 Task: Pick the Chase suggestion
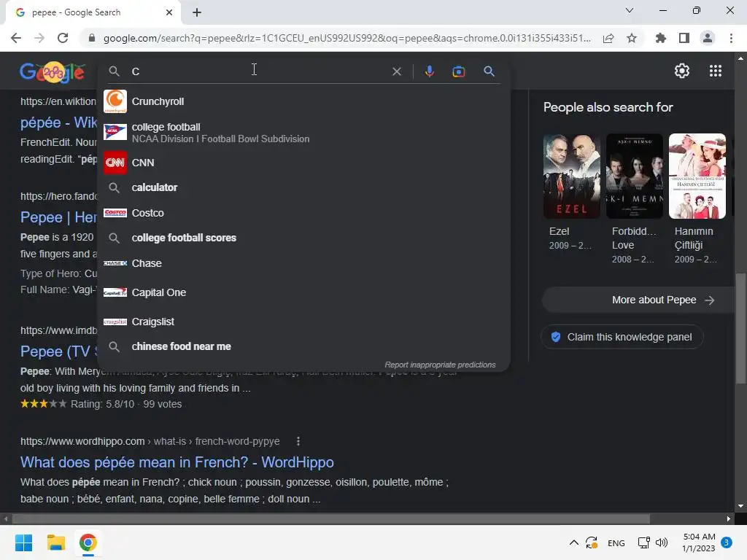[x=303, y=263]
